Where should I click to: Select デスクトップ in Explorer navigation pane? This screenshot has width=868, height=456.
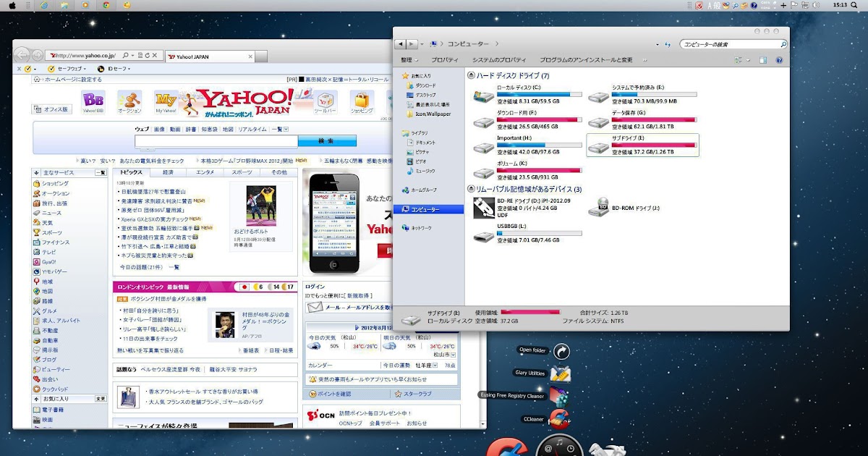[425, 95]
